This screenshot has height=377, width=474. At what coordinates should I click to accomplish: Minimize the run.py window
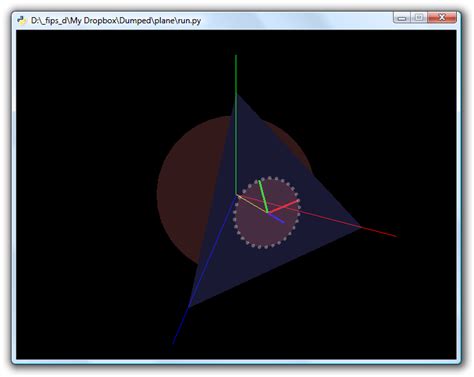pos(402,18)
